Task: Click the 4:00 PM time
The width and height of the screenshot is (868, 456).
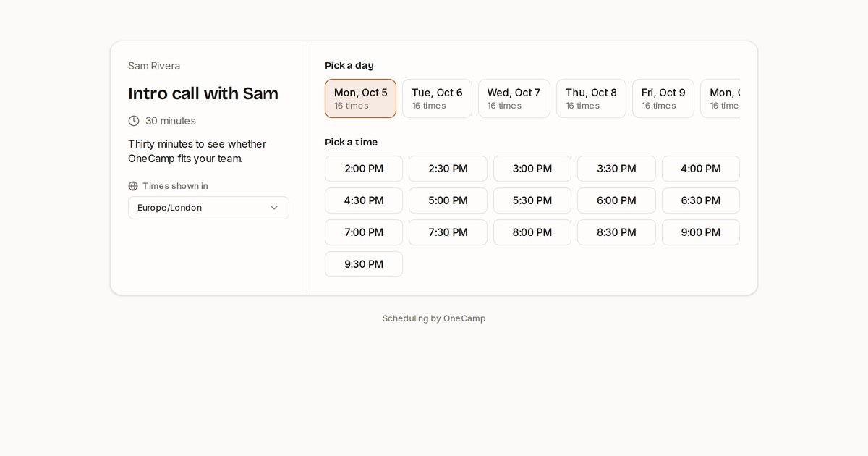Action: coord(701,169)
